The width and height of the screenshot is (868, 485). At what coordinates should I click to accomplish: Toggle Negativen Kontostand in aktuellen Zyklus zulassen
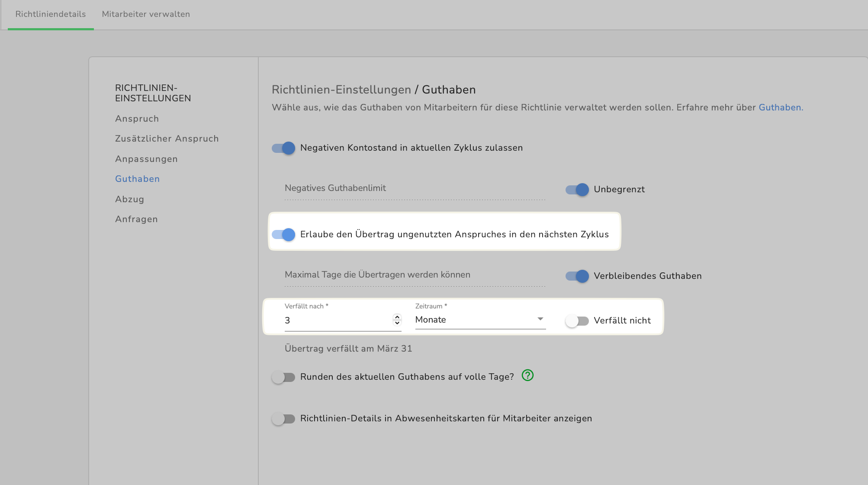[x=283, y=148]
